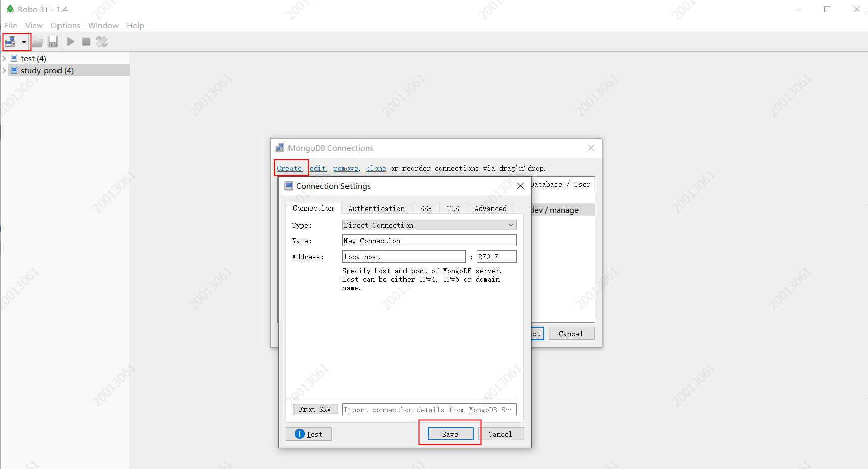Close the MongoDB Connections dialog
Screen dimensions: 868x469
point(591,148)
